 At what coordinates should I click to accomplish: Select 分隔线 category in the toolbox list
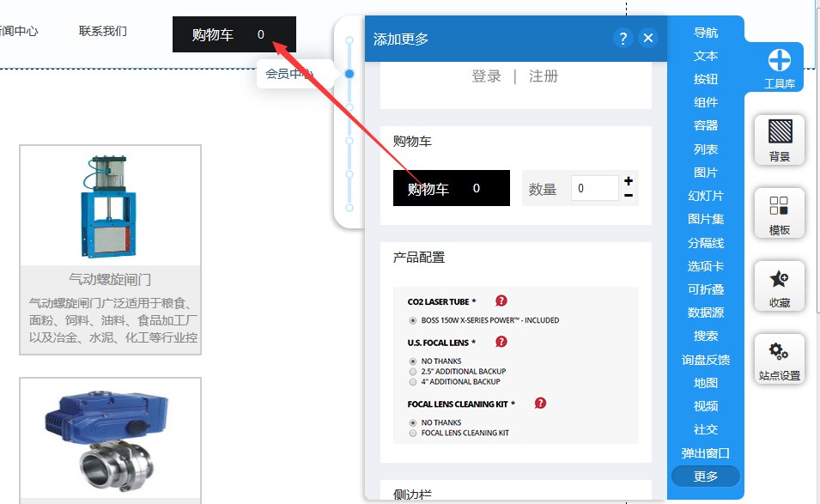tap(706, 243)
